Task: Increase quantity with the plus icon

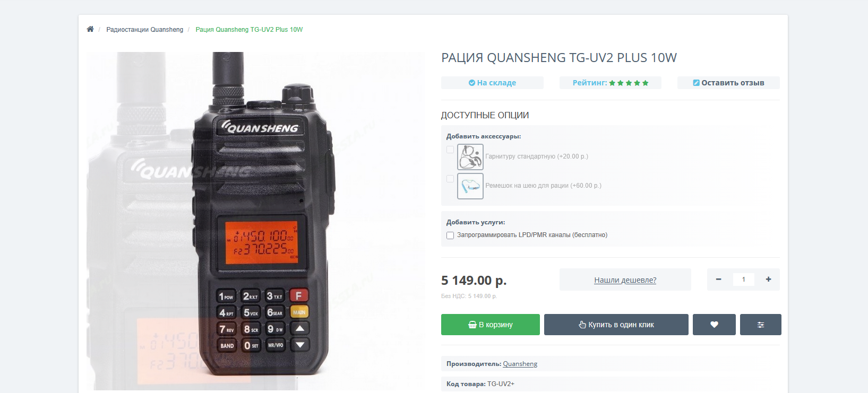Action: coord(768,280)
